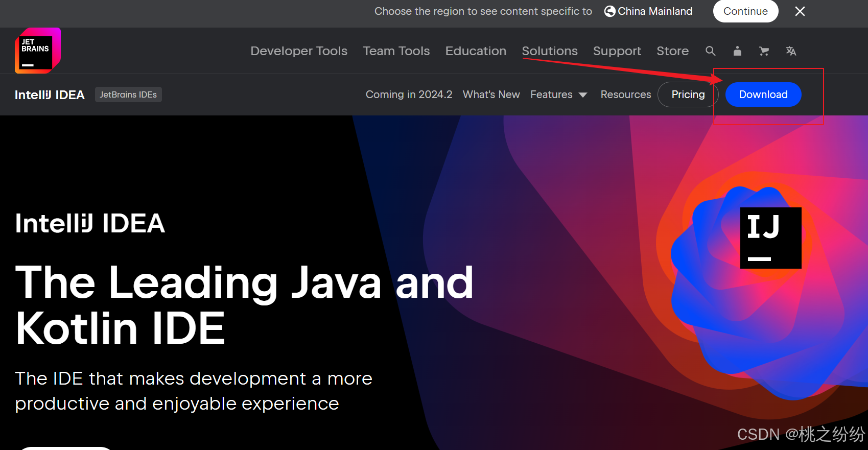This screenshot has width=868, height=450.
Task: Open the Support menu
Action: pyautogui.click(x=617, y=51)
